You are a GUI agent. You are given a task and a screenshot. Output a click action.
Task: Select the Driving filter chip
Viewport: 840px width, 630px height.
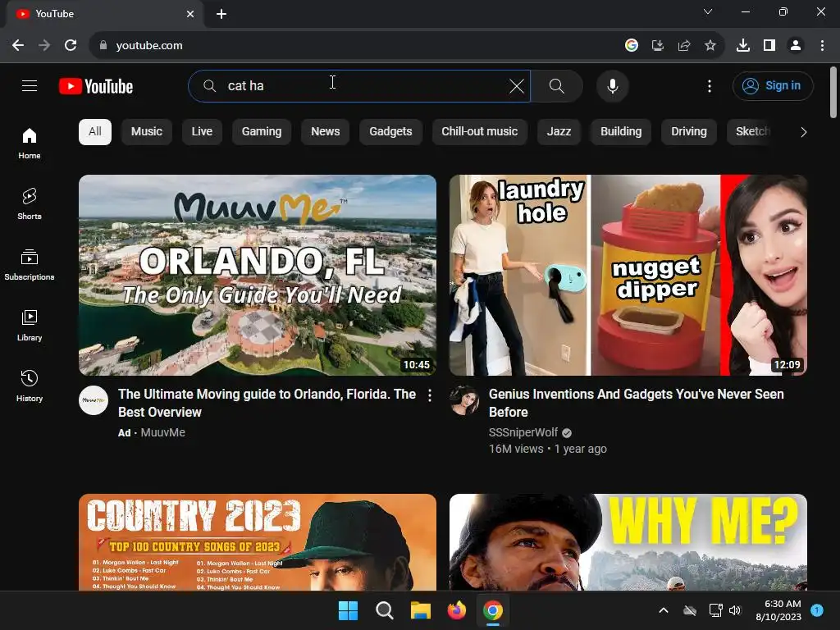tap(689, 132)
